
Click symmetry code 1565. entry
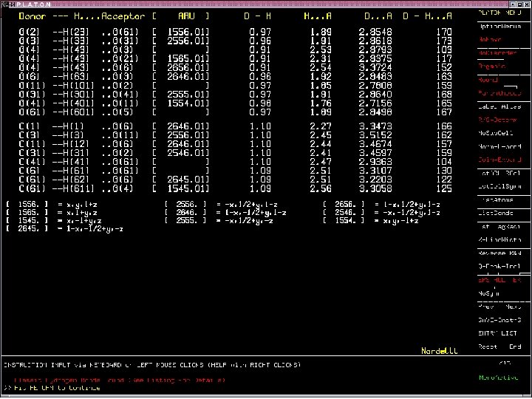coord(52,213)
